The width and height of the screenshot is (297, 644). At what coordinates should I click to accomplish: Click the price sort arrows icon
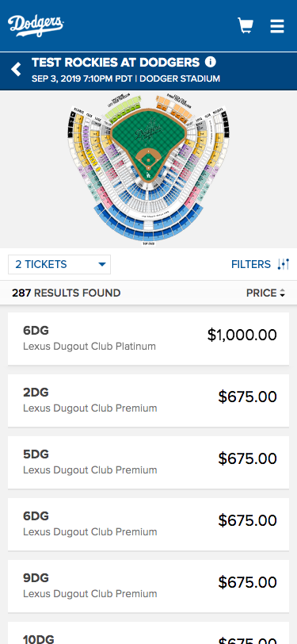coord(282,293)
